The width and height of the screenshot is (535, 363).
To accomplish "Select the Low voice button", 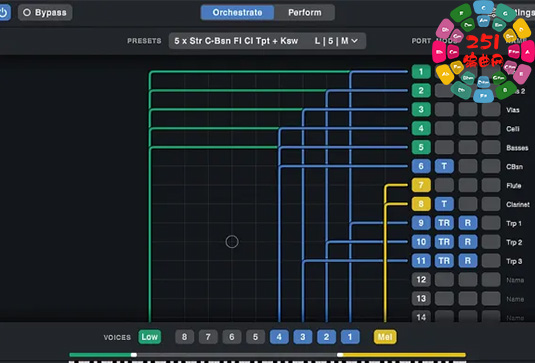I will tap(150, 337).
